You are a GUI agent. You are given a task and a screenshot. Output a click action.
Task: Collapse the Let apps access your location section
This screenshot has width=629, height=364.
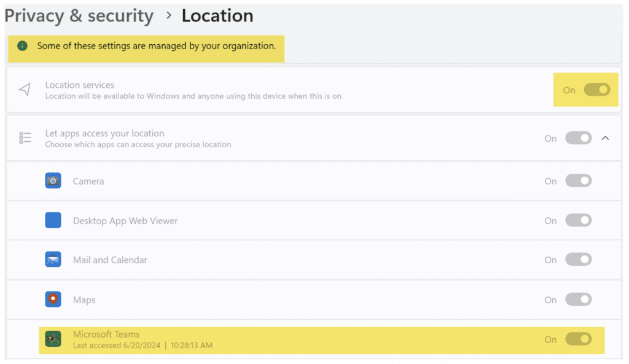(x=605, y=138)
